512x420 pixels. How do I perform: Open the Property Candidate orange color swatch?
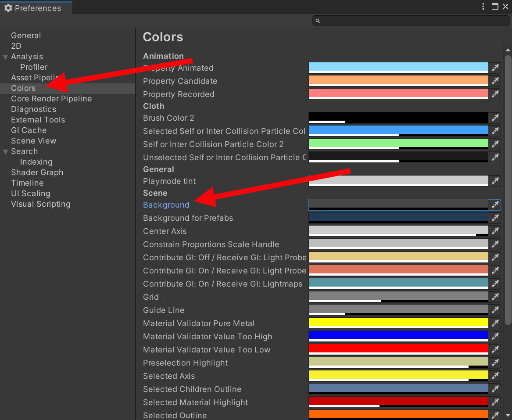(398, 81)
